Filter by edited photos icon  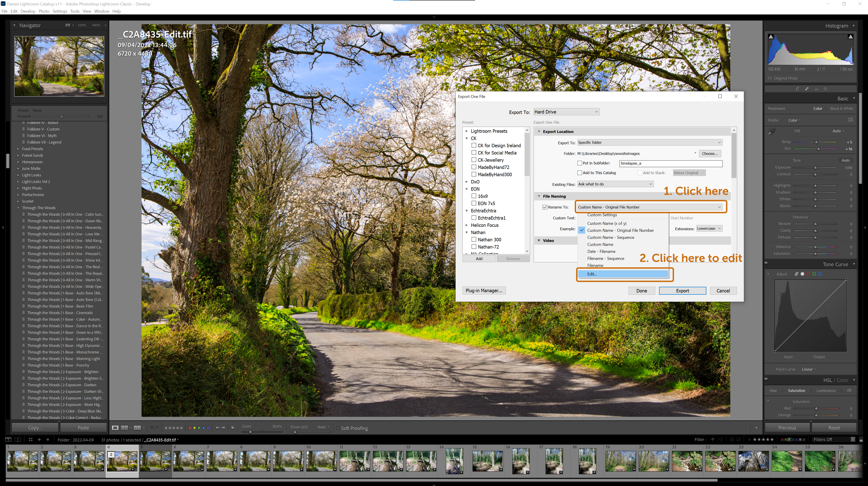coord(732,439)
